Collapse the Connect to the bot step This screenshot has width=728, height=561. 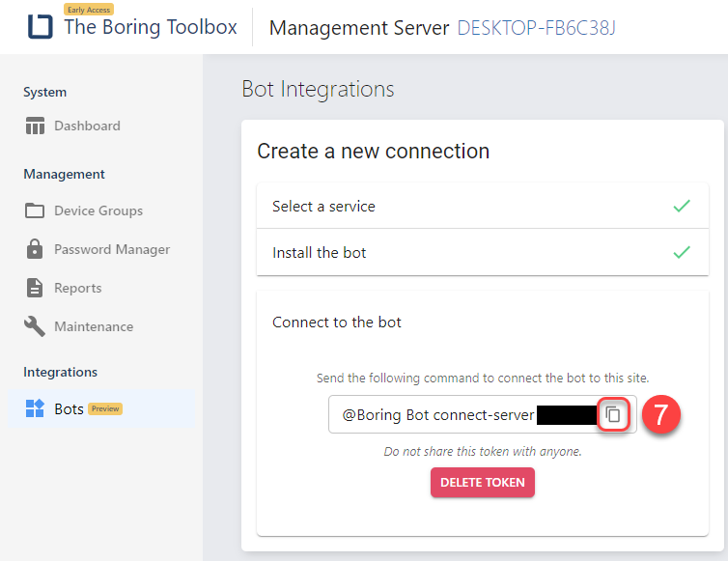pyautogui.click(x=337, y=323)
